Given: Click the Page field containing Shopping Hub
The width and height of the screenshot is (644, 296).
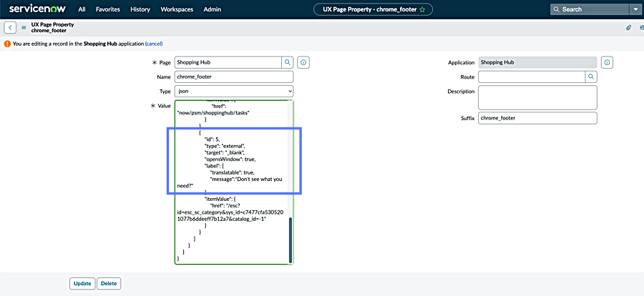Looking at the screenshot, I should [x=228, y=62].
